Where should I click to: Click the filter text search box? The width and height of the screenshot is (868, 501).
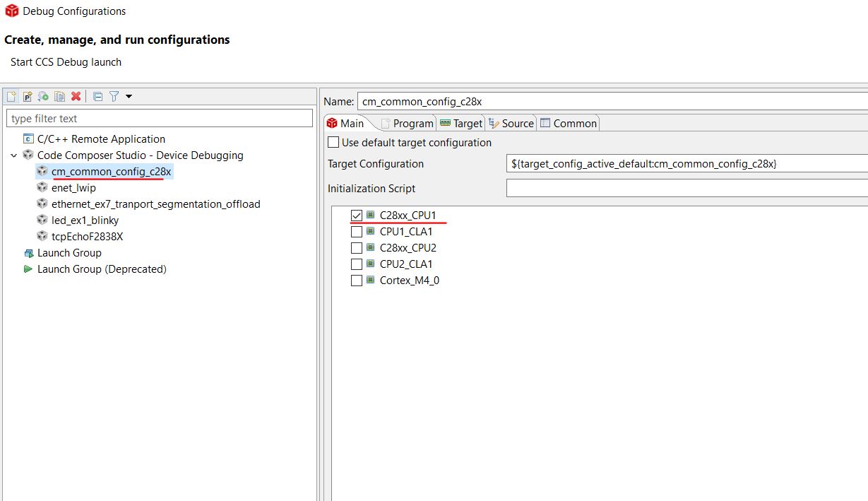coord(159,118)
